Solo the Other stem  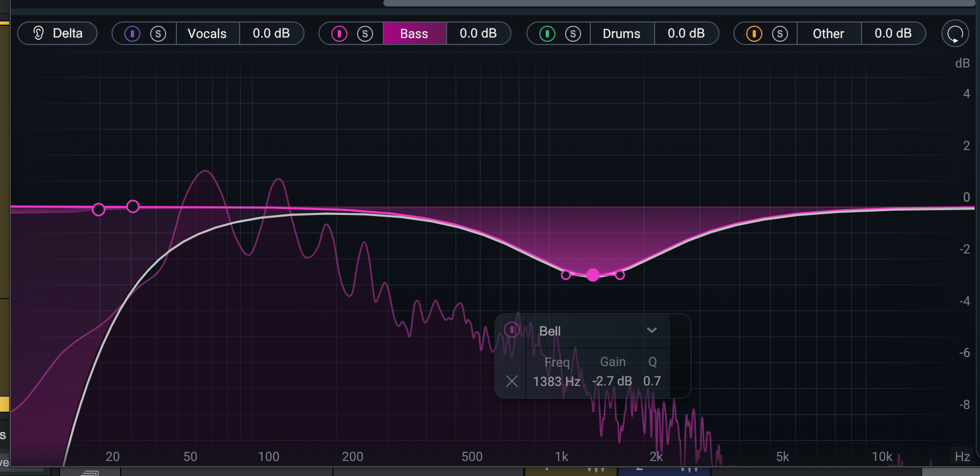[780, 34]
